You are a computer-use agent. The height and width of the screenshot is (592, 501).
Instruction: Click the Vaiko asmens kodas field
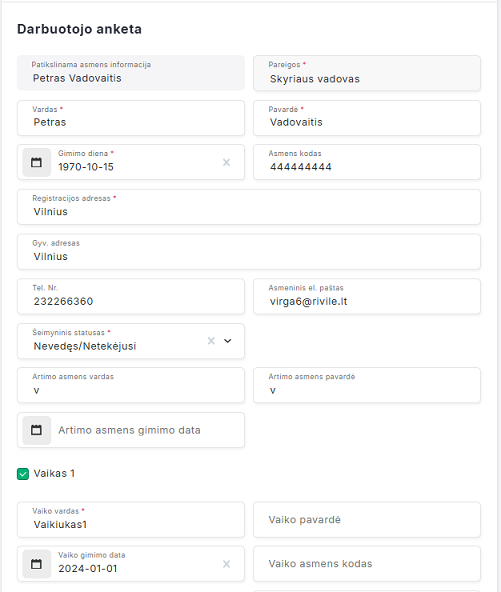pos(367,564)
